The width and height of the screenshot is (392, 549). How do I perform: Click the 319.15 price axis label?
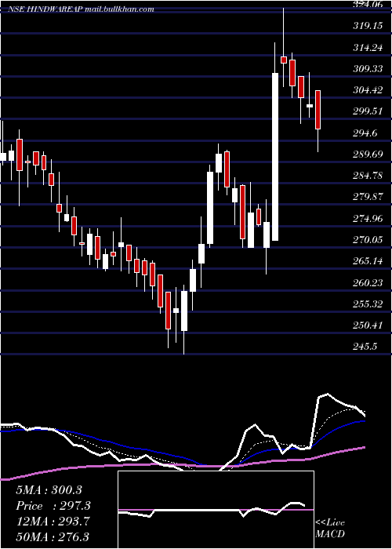368,26
